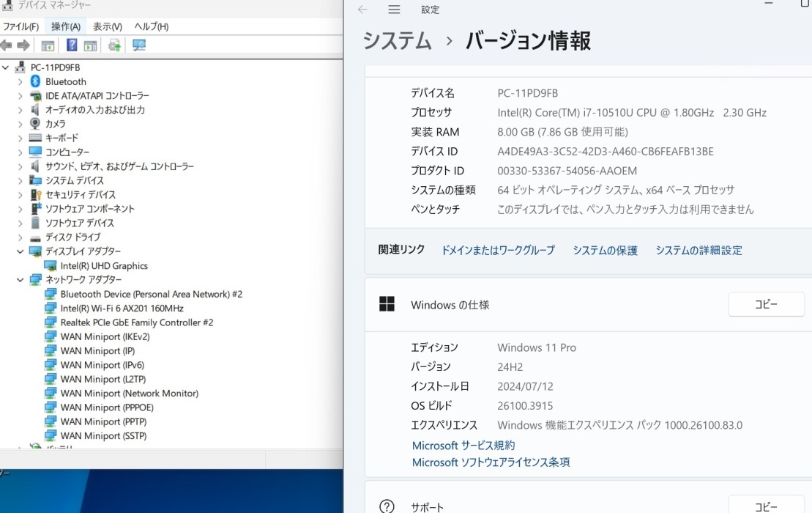Screen dimensions: 812x513
Task: Expand システム デバイス node
Action: [x=21, y=180]
